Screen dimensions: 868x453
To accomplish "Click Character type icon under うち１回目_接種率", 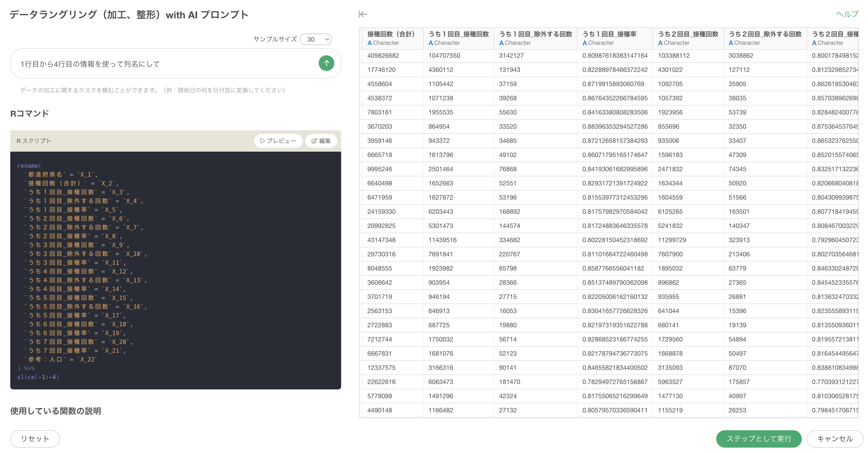I will pyautogui.click(x=585, y=43).
